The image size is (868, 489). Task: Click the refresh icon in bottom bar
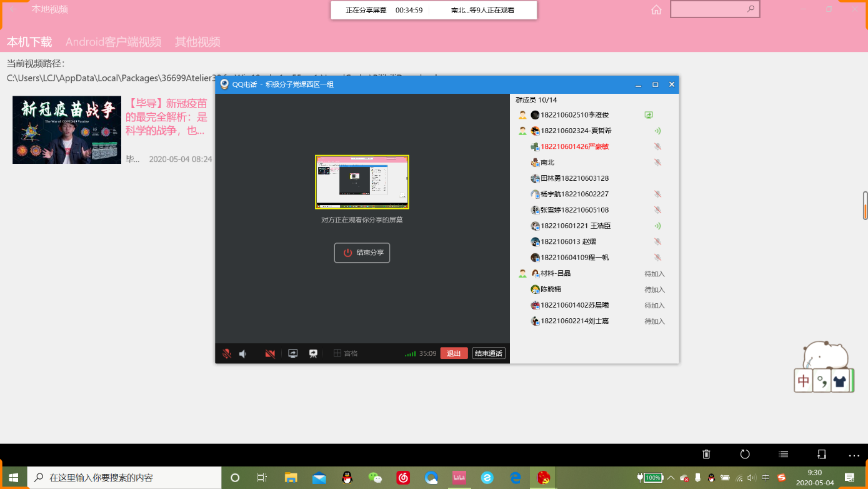tap(745, 455)
